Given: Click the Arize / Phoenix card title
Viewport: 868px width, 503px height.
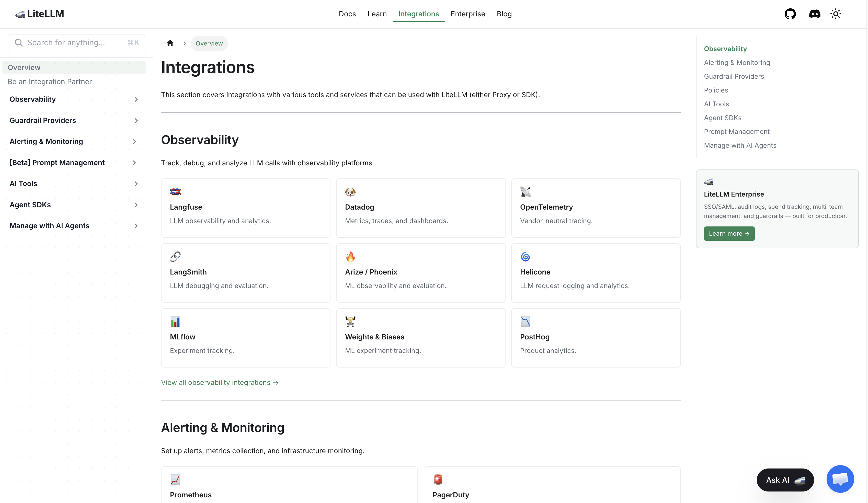Looking at the screenshot, I should pyautogui.click(x=371, y=272).
